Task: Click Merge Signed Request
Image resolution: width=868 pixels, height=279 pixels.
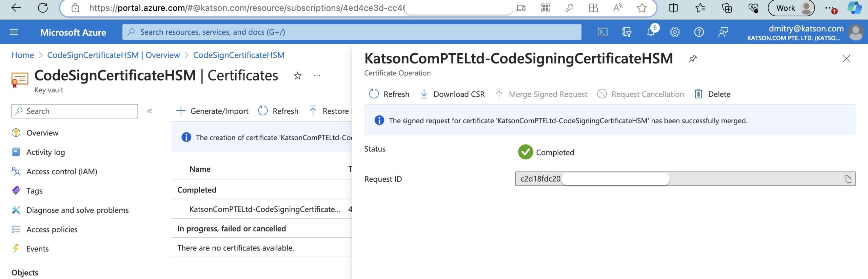Action: (x=541, y=94)
